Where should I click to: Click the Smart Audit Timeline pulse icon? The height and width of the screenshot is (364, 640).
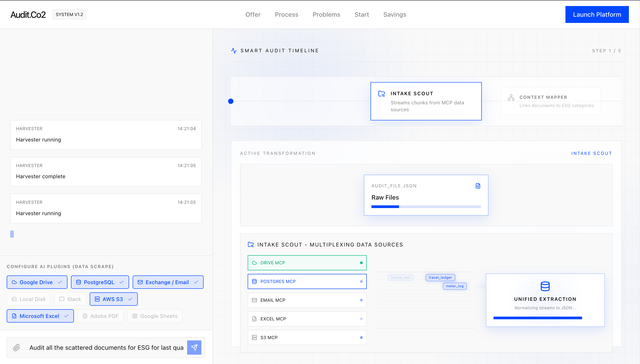pos(234,51)
